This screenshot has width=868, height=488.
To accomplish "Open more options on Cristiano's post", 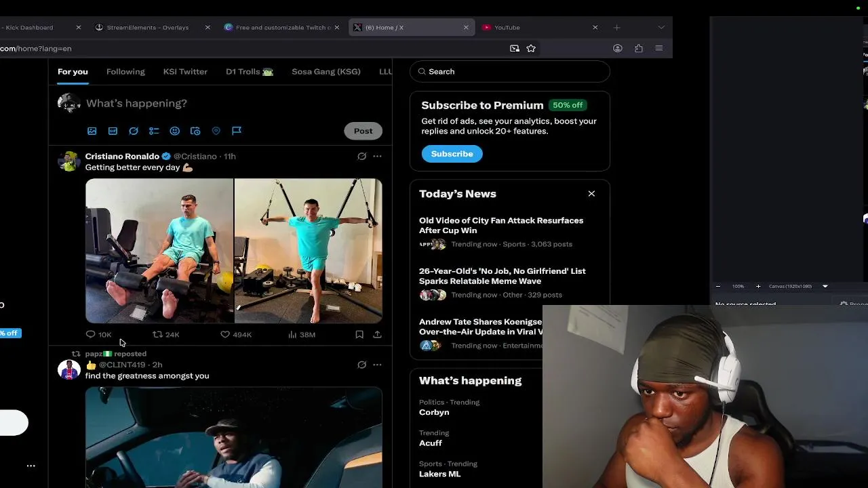I will click(x=377, y=157).
